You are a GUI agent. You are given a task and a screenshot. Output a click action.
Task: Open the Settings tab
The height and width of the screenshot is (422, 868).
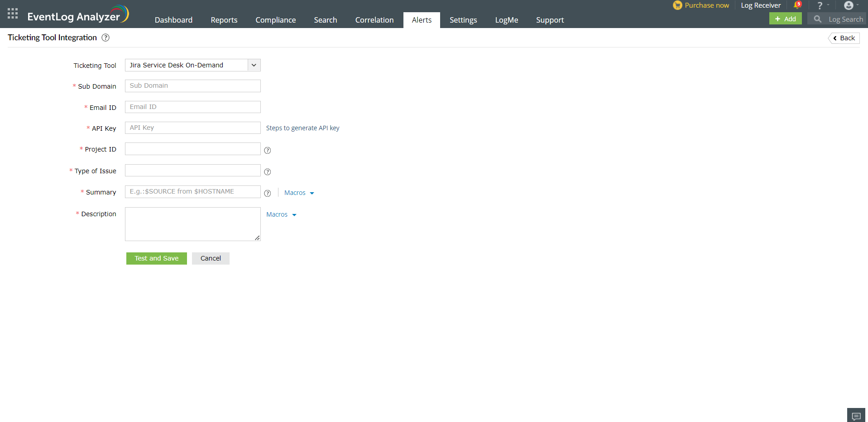[463, 20]
